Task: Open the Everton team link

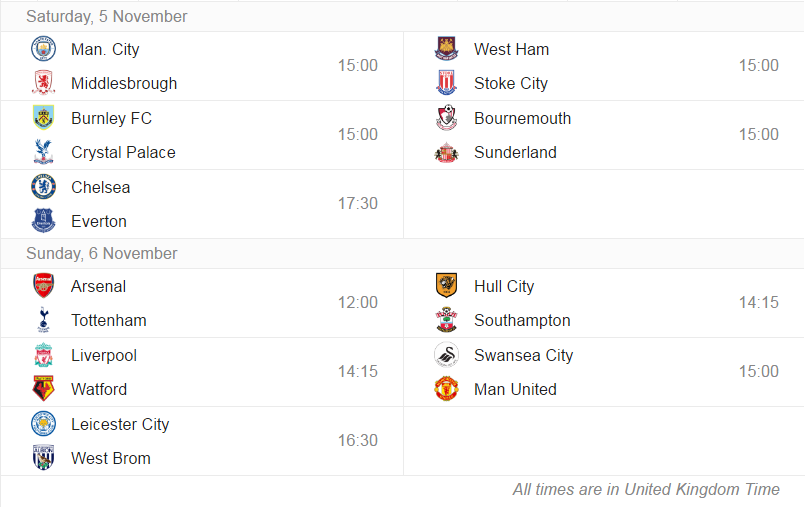Action: pos(99,221)
